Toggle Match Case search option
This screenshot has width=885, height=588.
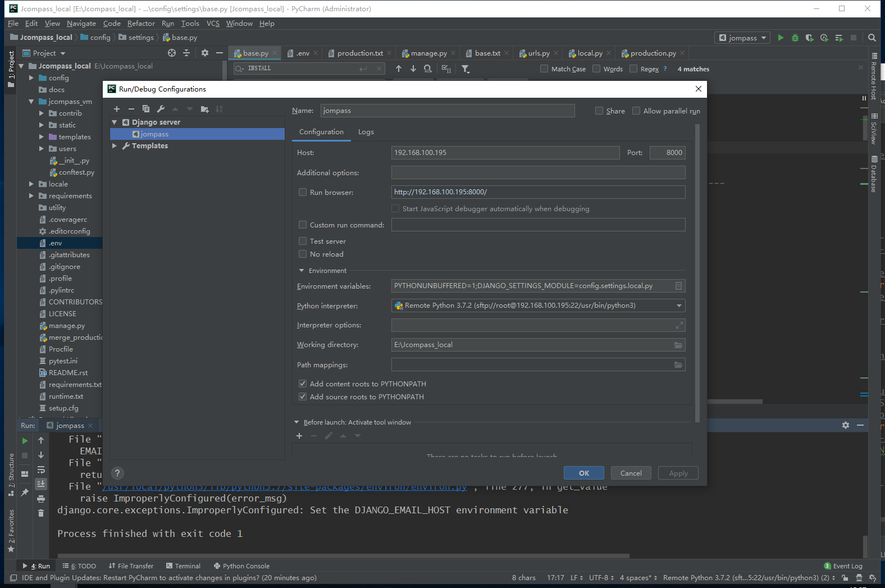click(x=544, y=69)
